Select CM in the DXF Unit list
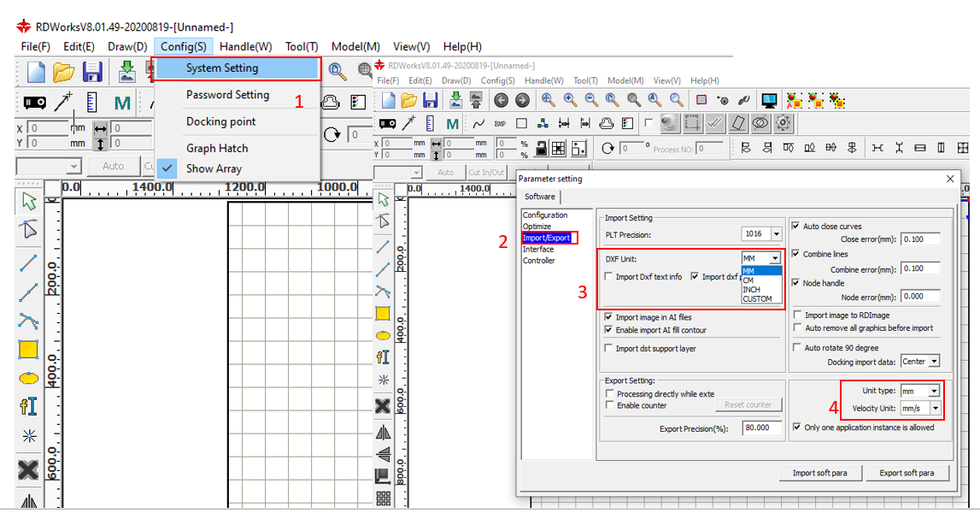The width and height of the screenshot is (980, 513). click(761, 280)
